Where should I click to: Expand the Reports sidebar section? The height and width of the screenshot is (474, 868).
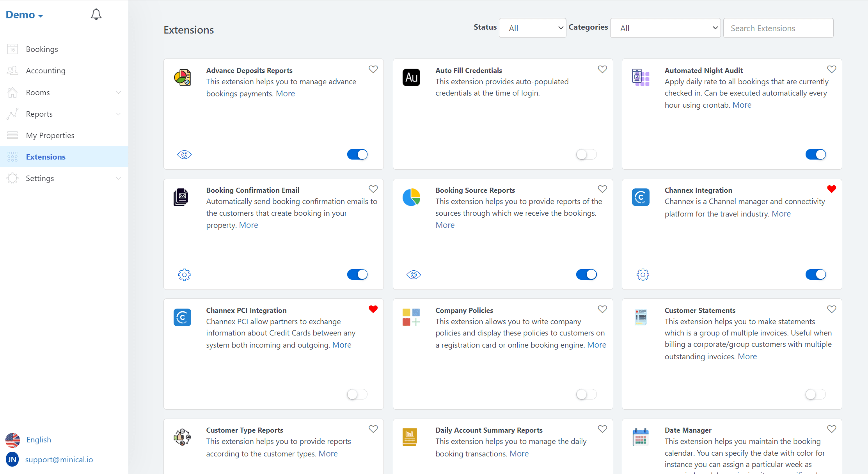118,114
